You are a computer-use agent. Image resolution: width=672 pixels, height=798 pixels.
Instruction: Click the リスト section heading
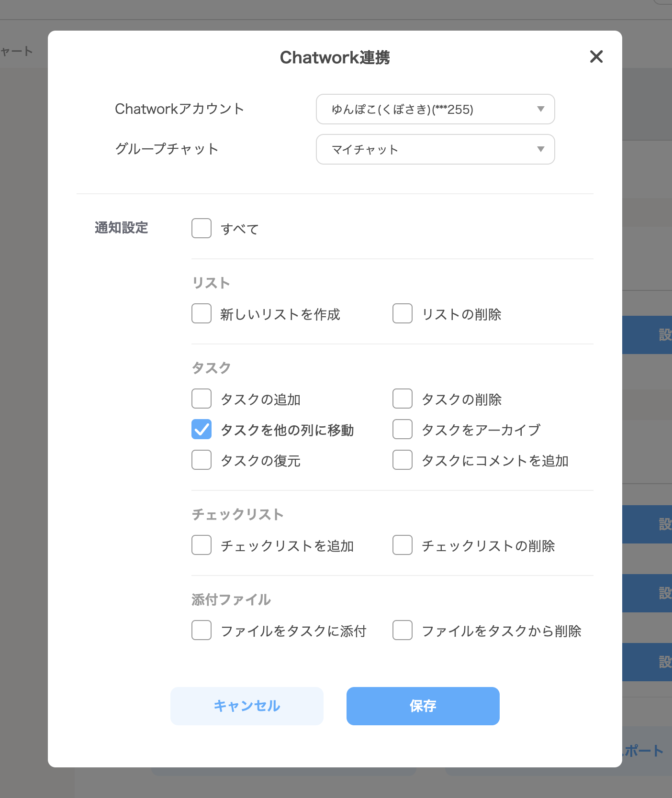point(211,283)
